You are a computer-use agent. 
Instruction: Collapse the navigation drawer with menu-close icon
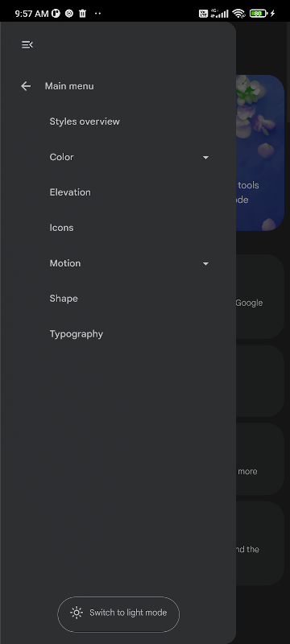[27, 45]
